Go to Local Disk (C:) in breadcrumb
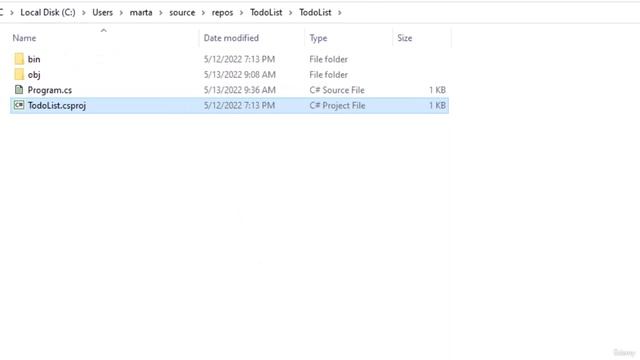Image resolution: width=640 pixels, height=360 pixels. (x=48, y=13)
